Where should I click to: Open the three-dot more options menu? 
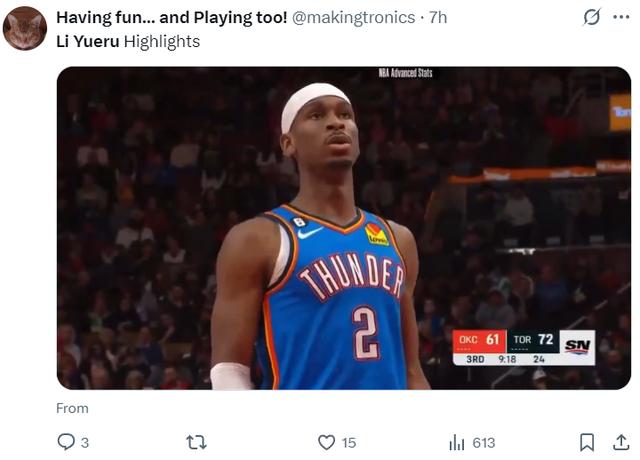[x=622, y=17]
